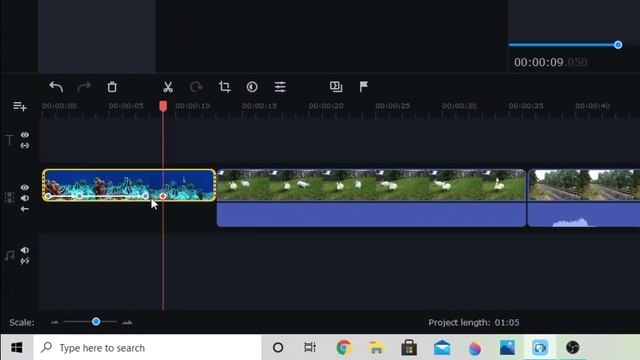Zoom in timeline with large mountain icon

[x=127, y=322]
